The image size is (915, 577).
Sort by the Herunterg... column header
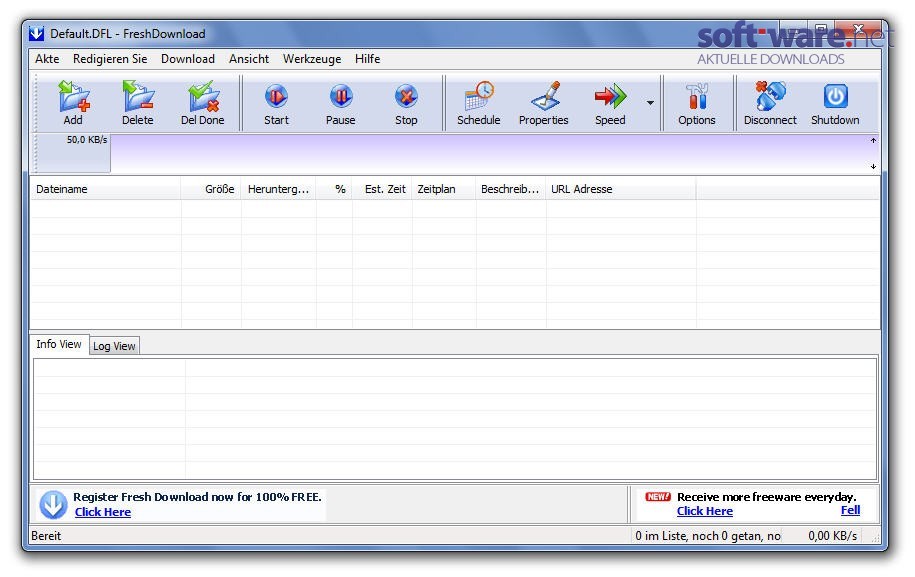pos(278,189)
